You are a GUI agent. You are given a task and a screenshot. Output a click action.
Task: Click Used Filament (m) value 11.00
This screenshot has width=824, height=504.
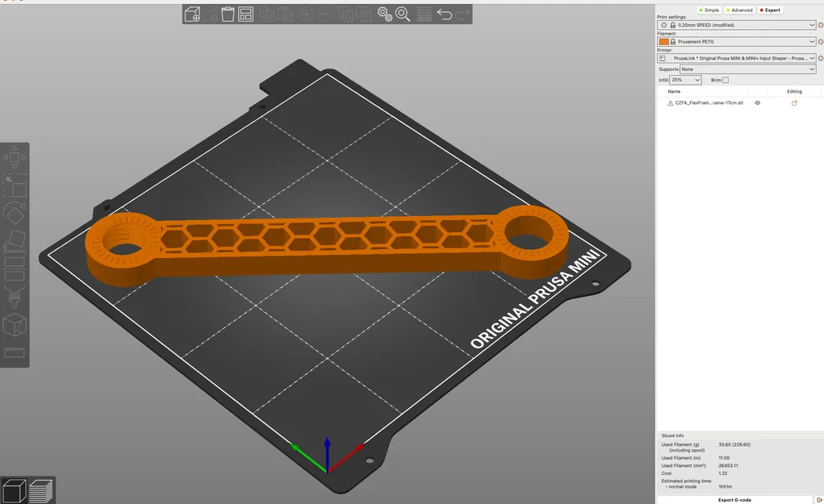pos(724,458)
